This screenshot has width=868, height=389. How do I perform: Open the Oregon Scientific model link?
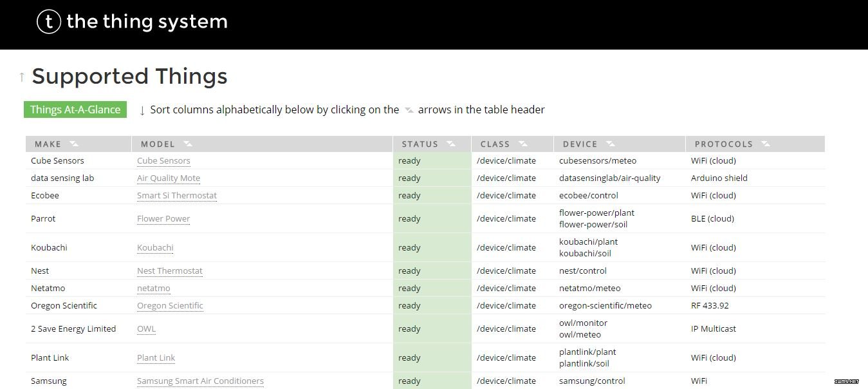tap(170, 306)
